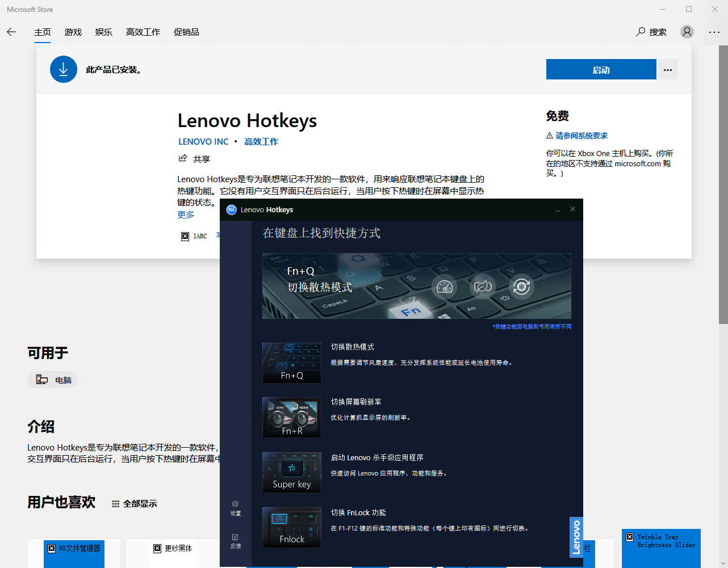Expand description with 更多 link
The height and width of the screenshot is (568, 728).
click(x=186, y=214)
